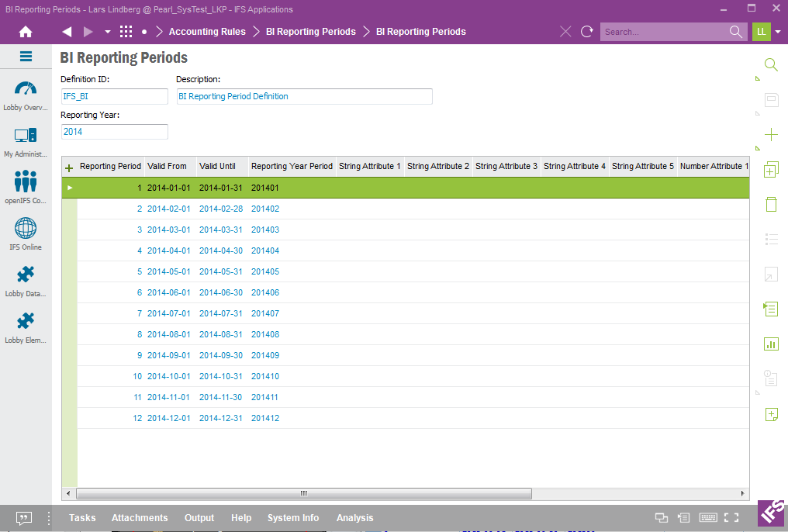Viewport: 788px width, 532px height.
Task: Click the Valid Until column header
Action: pos(222,166)
